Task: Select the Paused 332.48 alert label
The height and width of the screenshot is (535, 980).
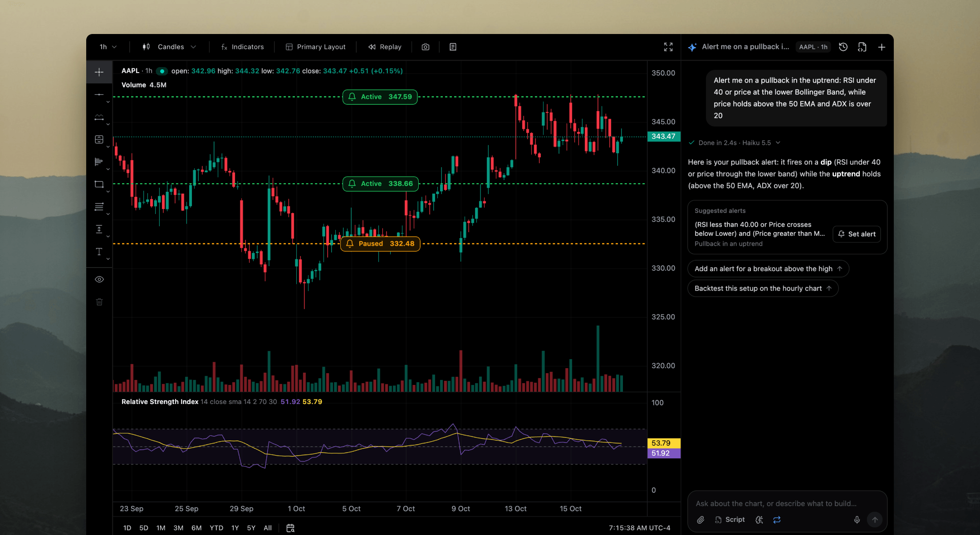Action: click(380, 244)
